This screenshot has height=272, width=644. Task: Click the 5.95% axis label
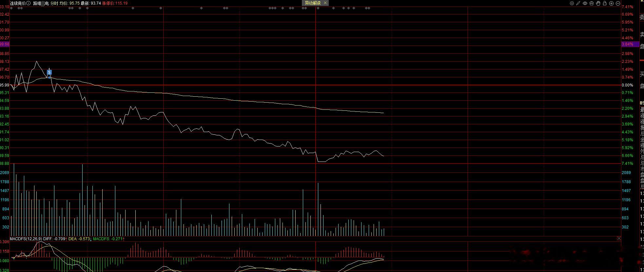(x=627, y=22)
